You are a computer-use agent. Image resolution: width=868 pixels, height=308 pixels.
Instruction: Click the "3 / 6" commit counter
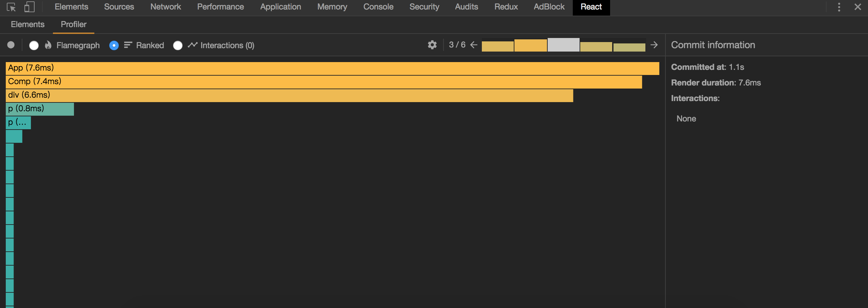click(x=457, y=45)
